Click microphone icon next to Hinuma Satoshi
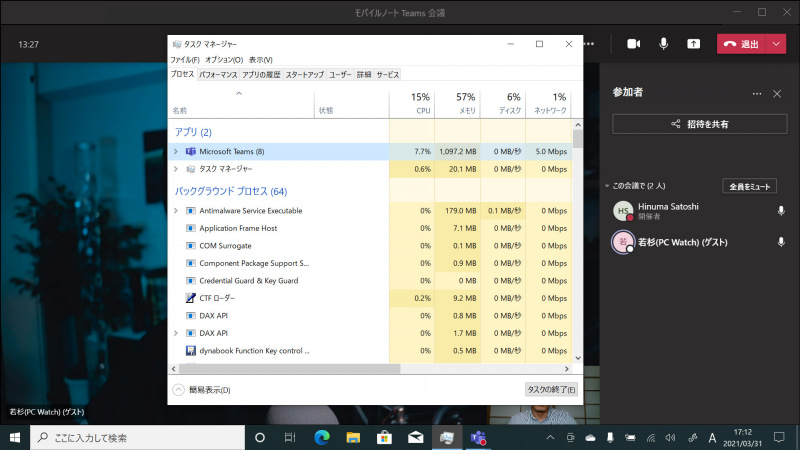Image resolution: width=800 pixels, height=450 pixels. tap(781, 210)
